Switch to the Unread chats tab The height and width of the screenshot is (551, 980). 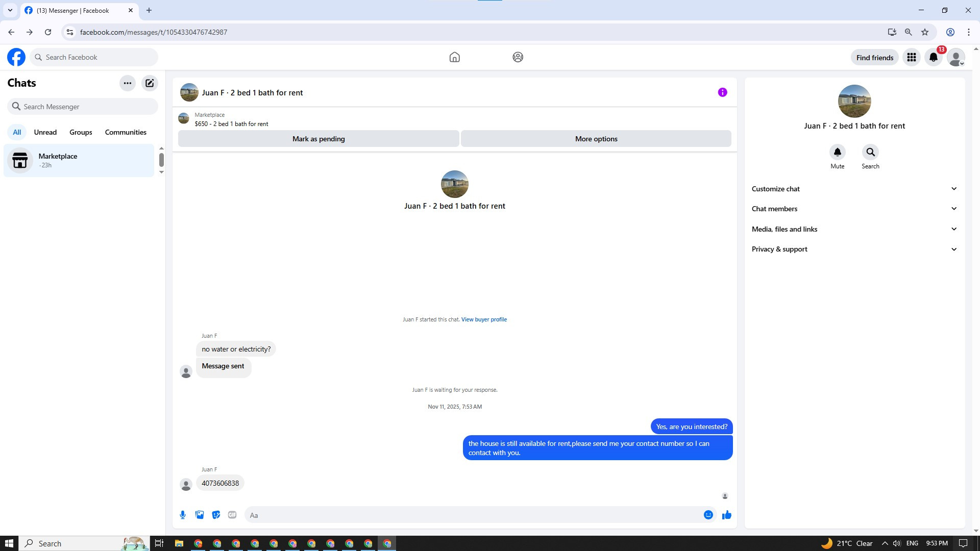[45, 132]
